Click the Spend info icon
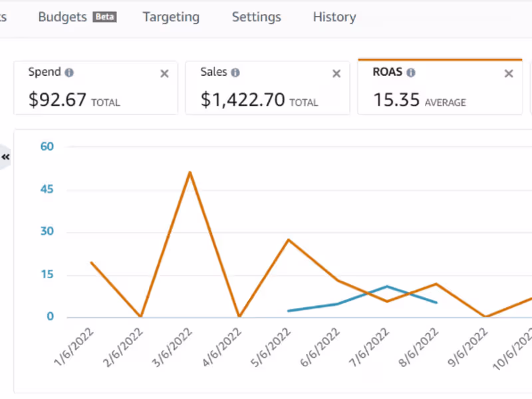 tap(70, 72)
